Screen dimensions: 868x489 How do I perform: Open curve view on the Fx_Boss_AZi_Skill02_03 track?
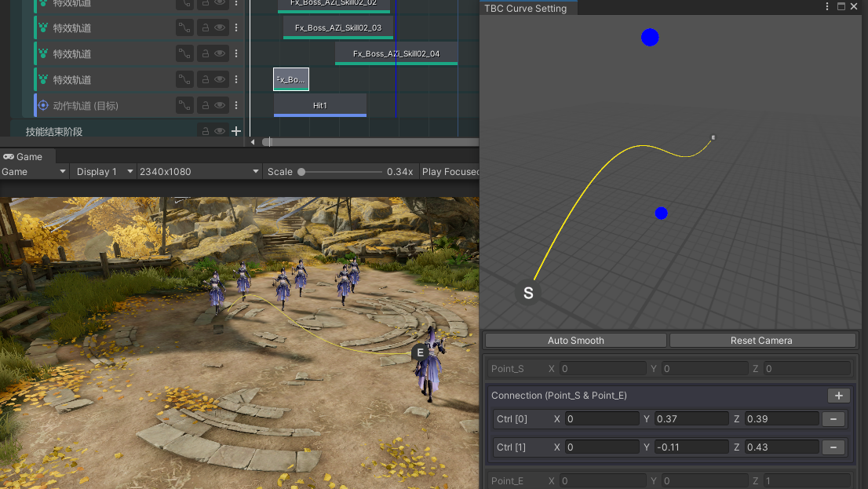point(184,27)
